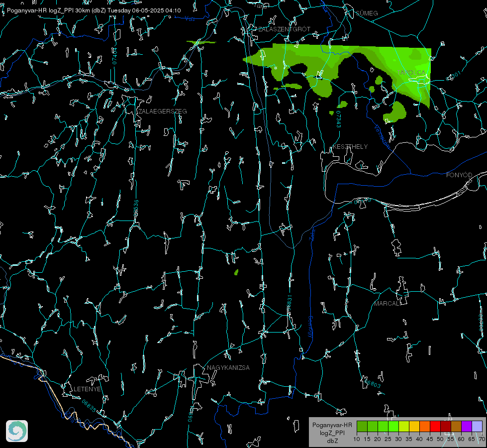Click the TAPOLCA city label
487x448 pixels.
click(x=411, y=73)
